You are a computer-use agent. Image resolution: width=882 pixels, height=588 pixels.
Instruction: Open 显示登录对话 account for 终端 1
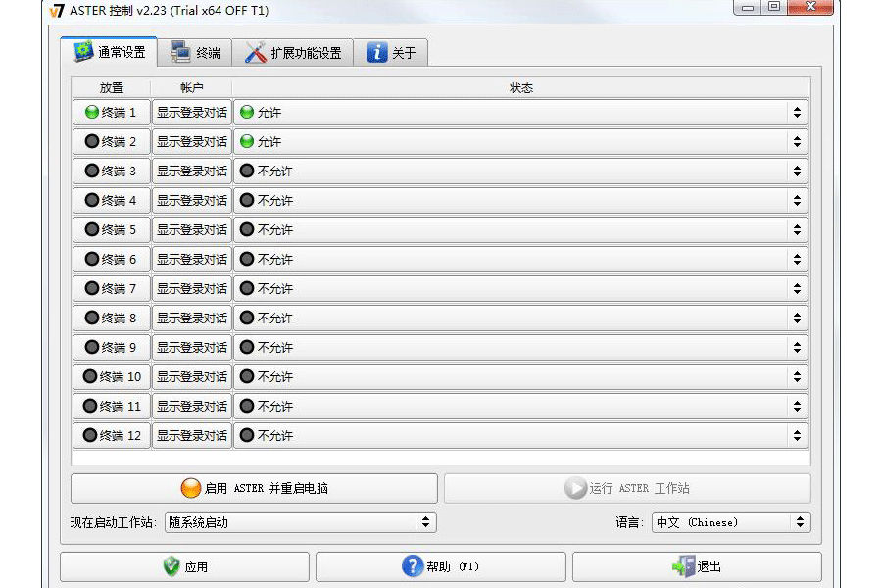tap(192, 112)
